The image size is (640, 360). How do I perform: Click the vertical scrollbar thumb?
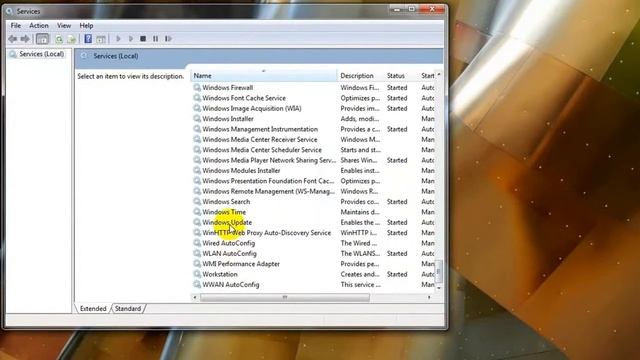coord(439,271)
